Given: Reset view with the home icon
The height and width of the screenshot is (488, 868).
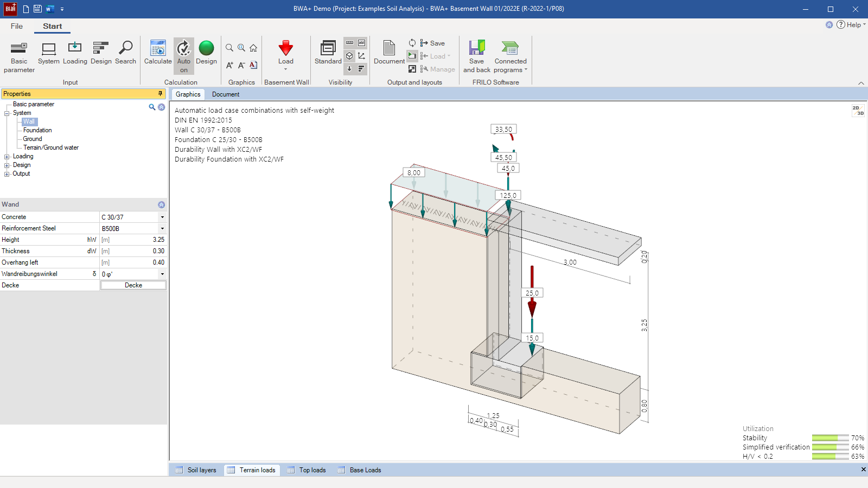Looking at the screenshot, I should coord(253,48).
